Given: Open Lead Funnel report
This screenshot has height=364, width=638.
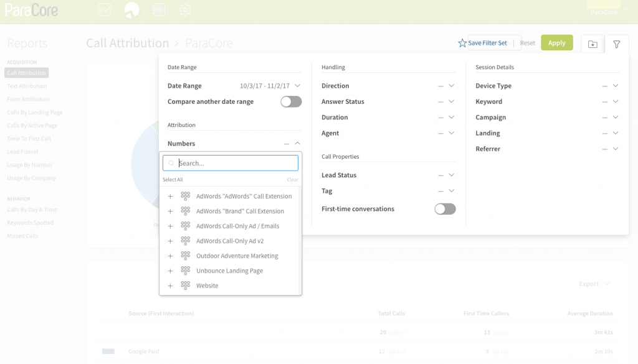Looking at the screenshot, I should pos(22,152).
